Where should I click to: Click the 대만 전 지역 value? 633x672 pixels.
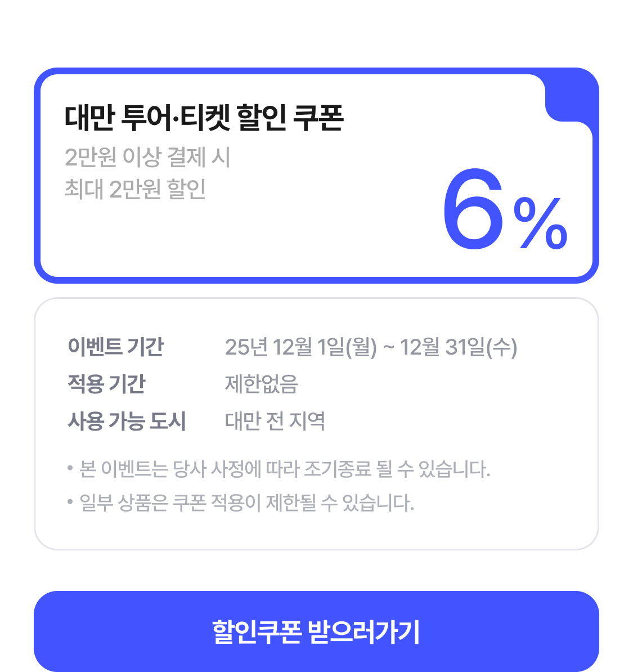pyautogui.click(x=275, y=421)
